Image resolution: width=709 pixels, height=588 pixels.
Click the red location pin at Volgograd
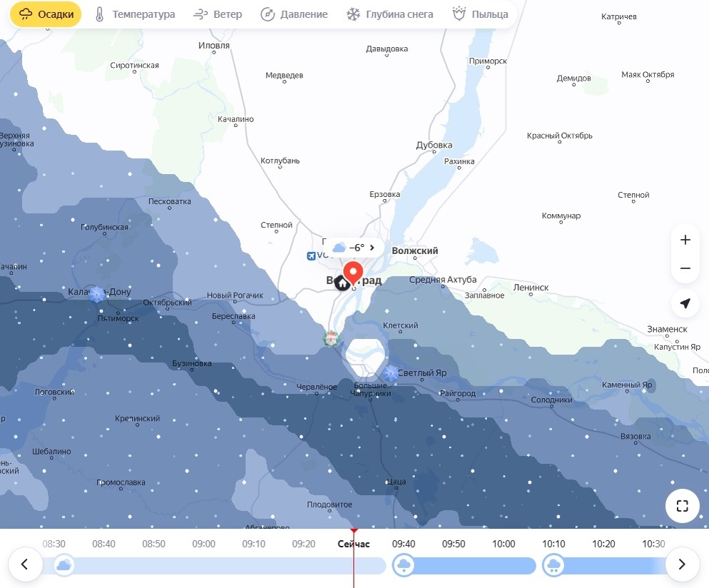(x=353, y=273)
